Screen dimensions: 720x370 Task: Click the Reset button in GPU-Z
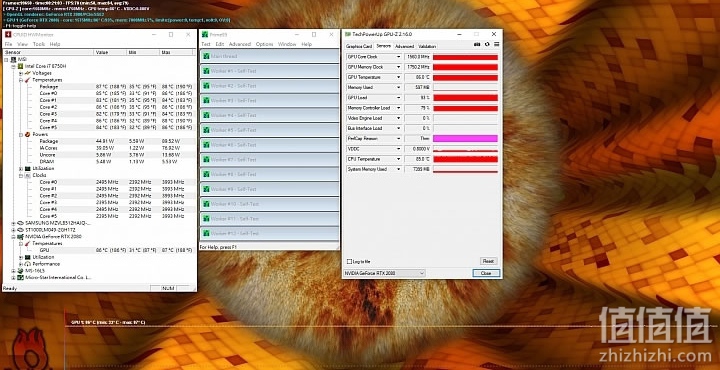(x=488, y=261)
